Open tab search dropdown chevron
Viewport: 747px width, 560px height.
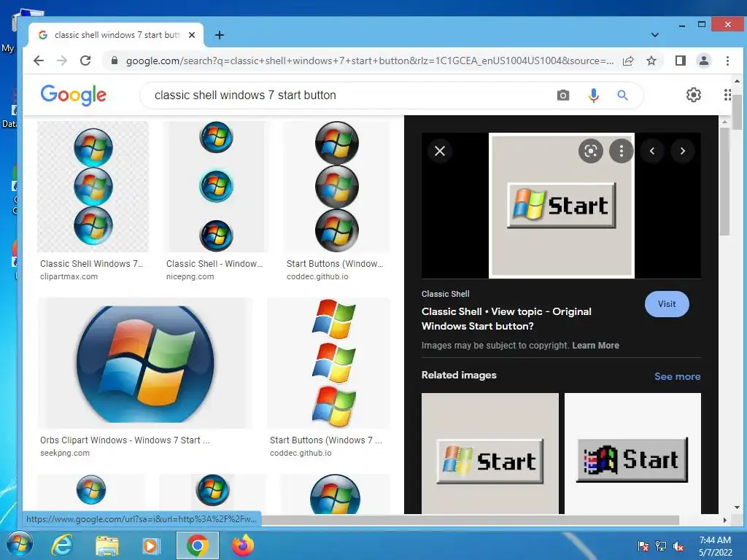(x=655, y=35)
